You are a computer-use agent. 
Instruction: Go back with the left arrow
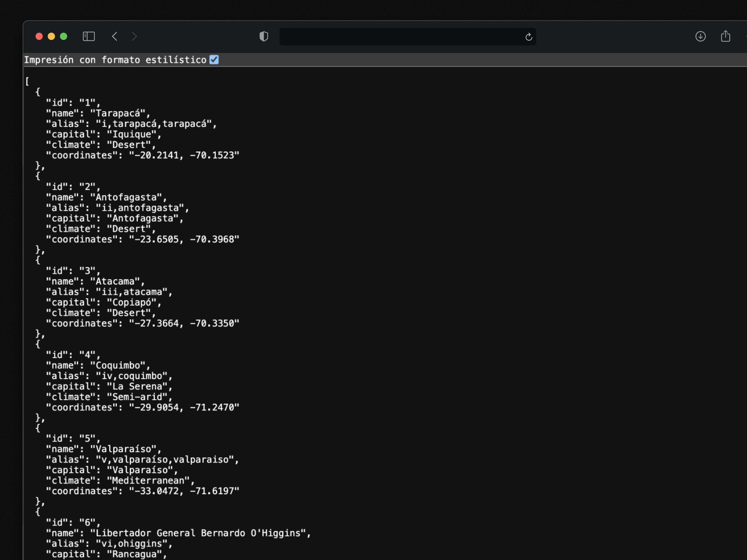[x=114, y=36]
